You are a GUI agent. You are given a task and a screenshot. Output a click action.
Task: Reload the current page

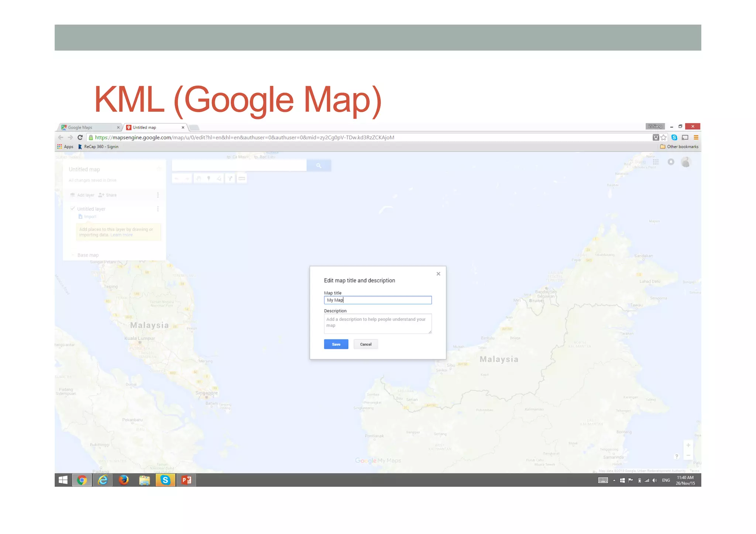pos(80,137)
